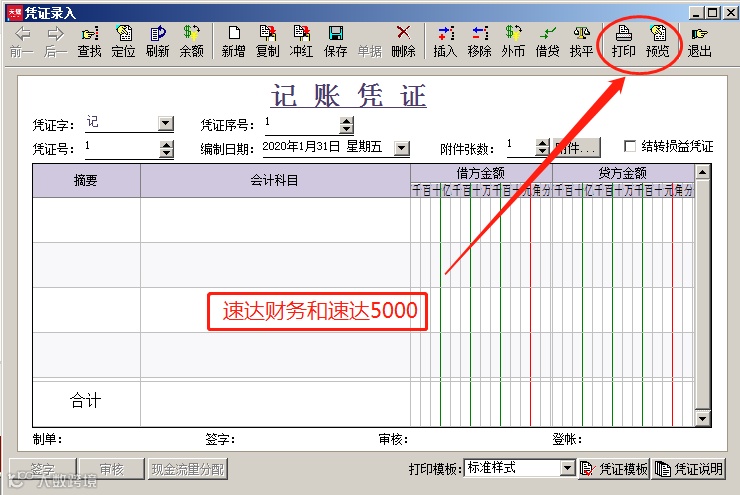Insert an entry row with 插入
Image resolution: width=740 pixels, height=495 pixels.
tap(446, 42)
